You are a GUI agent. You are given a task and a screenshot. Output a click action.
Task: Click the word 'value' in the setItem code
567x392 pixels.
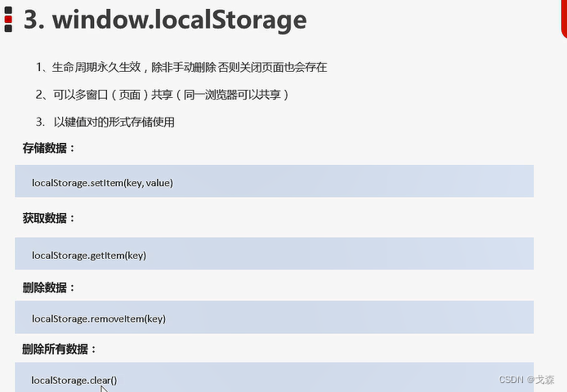pyautogui.click(x=158, y=183)
